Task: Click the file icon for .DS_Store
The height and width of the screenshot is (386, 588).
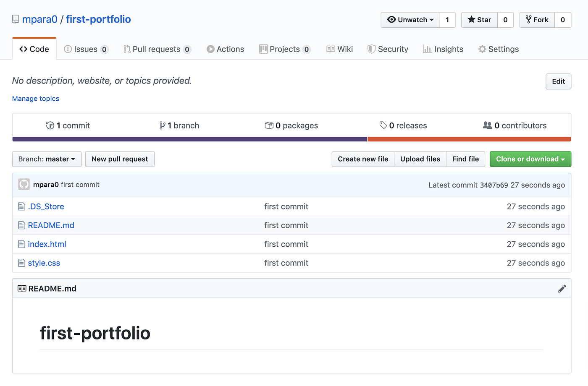Action: click(x=22, y=206)
